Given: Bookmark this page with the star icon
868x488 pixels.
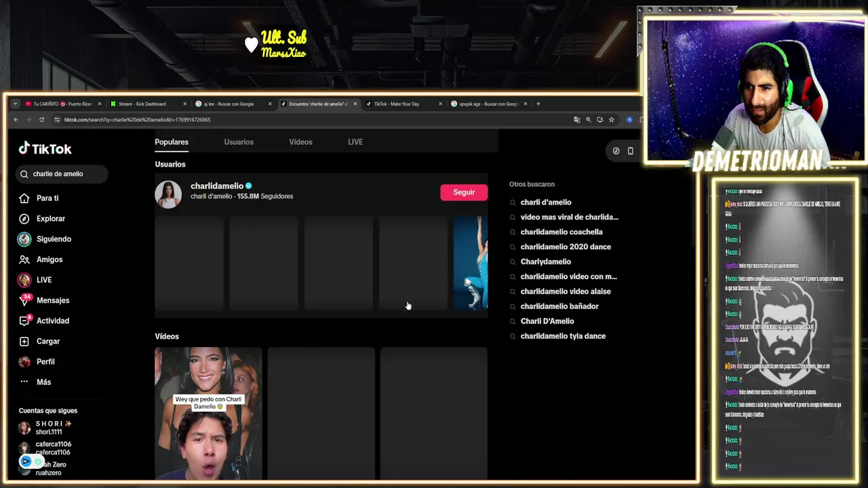Looking at the screenshot, I should click(611, 120).
